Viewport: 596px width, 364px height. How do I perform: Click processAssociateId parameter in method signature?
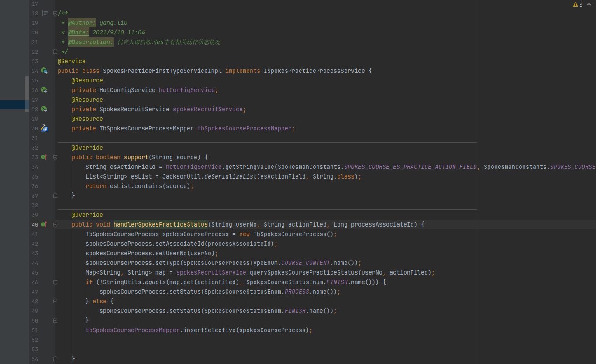click(382, 224)
